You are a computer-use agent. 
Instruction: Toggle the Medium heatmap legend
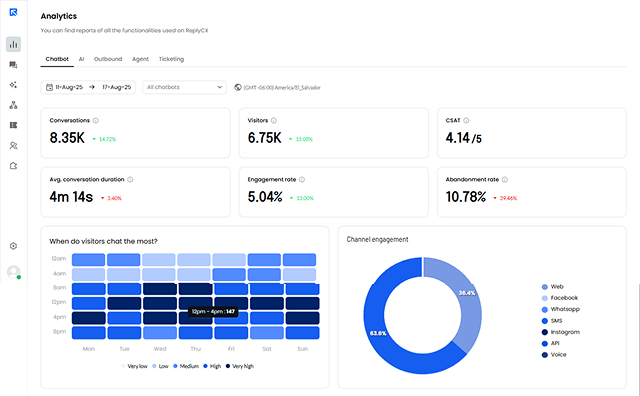point(186,366)
